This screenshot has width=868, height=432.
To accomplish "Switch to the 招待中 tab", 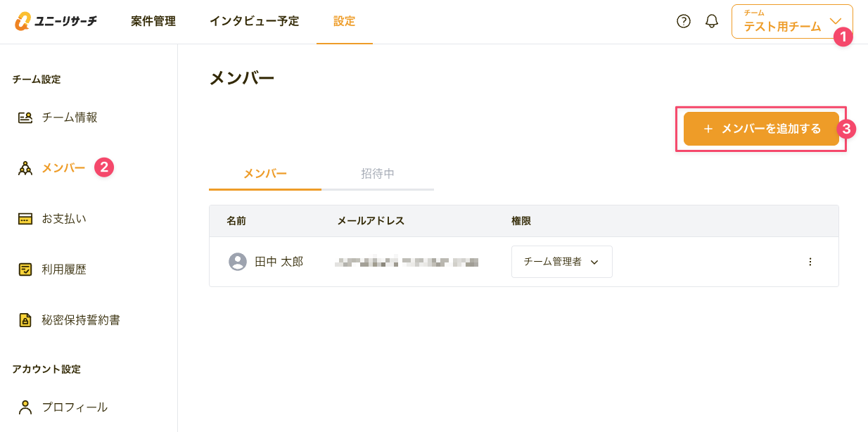I will [378, 174].
